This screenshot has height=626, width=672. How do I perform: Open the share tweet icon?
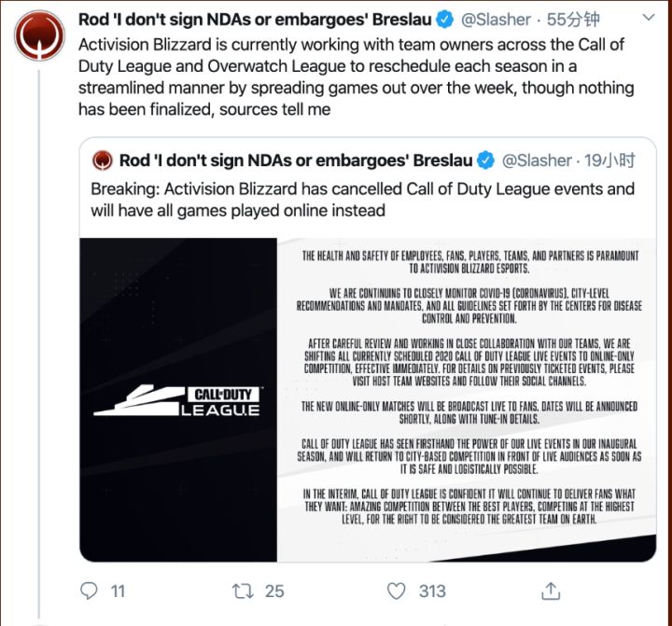552,591
